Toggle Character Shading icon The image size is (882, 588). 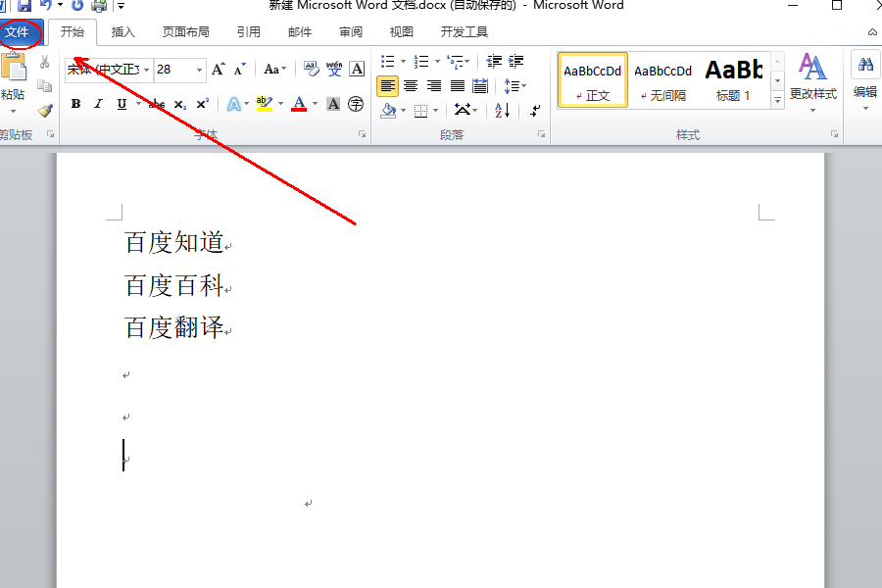[333, 104]
